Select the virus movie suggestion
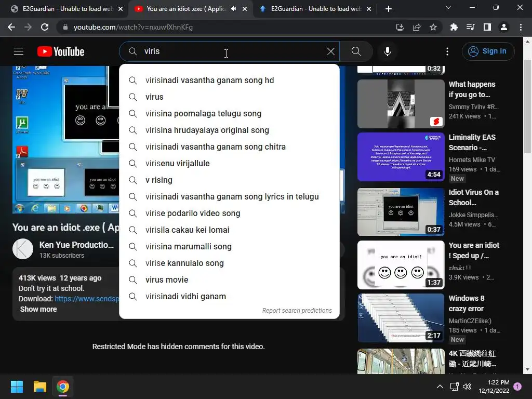This screenshot has width=532, height=399. point(229,280)
